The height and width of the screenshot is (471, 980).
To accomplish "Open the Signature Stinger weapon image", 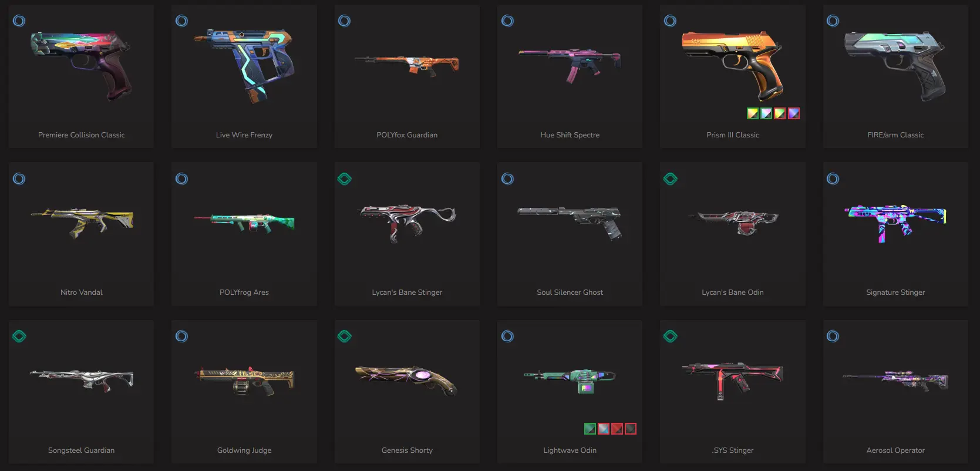I will click(x=895, y=223).
